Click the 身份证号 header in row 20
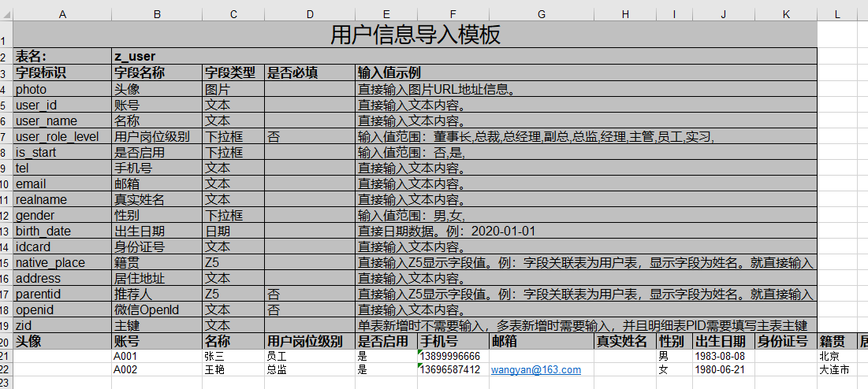Screen dimensions: 868x389 pos(785,341)
